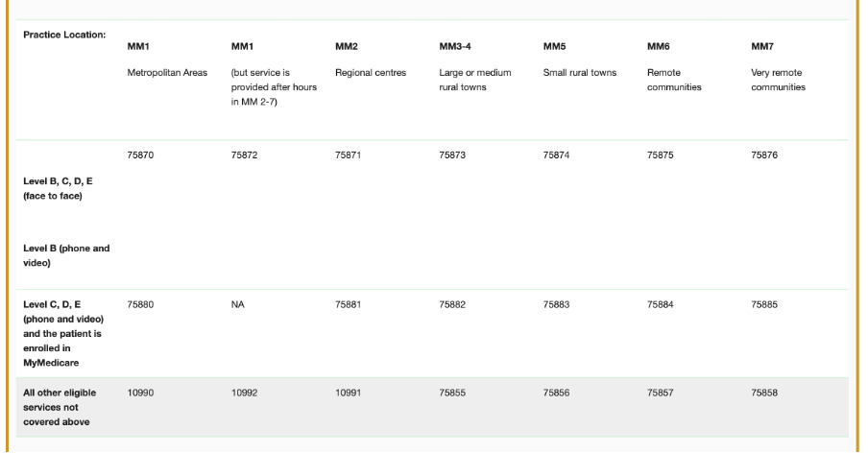Select the 'Level B (phone and video)' label
The height and width of the screenshot is (453, 868).
(x=66, y=255)
